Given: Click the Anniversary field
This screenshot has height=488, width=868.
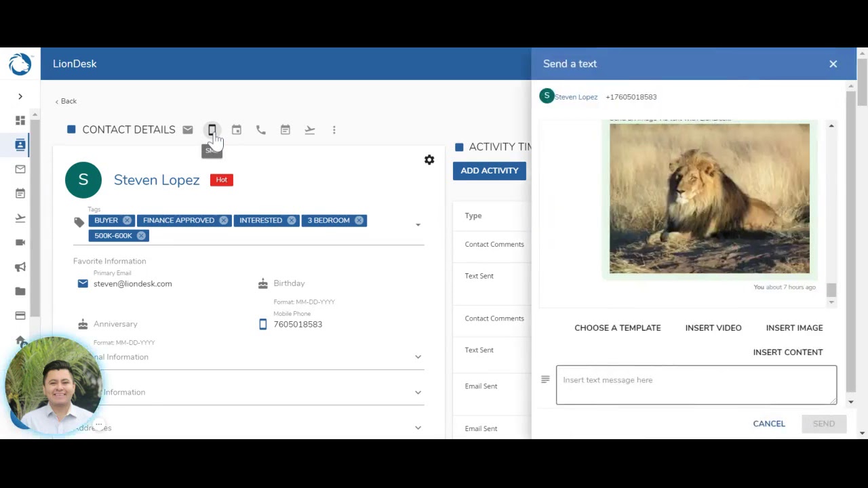Looking at the screenshot, I should pyautogui.click(x=115, y=324).
